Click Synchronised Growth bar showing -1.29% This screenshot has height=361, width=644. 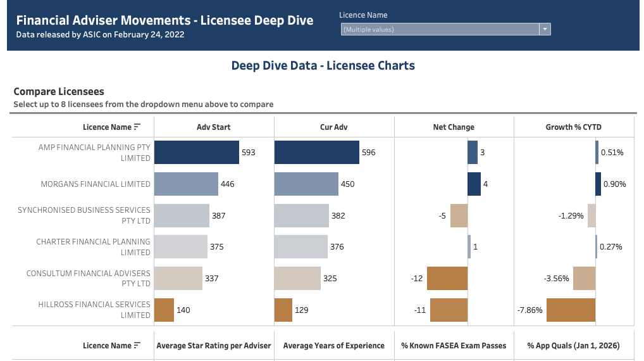[591, 215]
